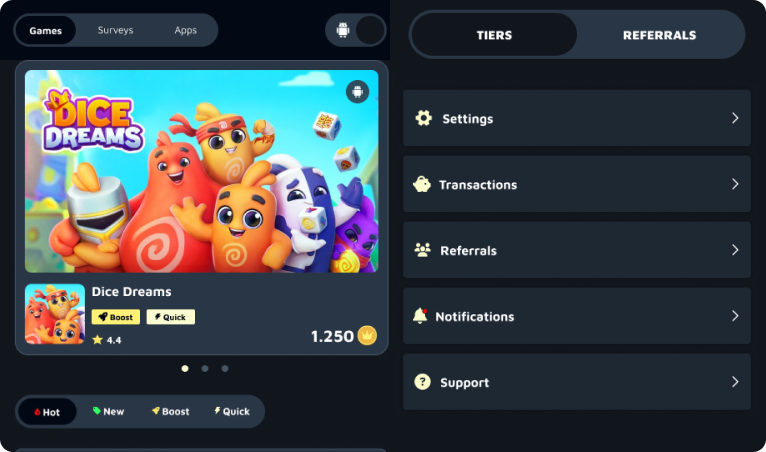Screen dimensions: 766x452
Task: Select the second carousel dot
Action: (205, 368)
